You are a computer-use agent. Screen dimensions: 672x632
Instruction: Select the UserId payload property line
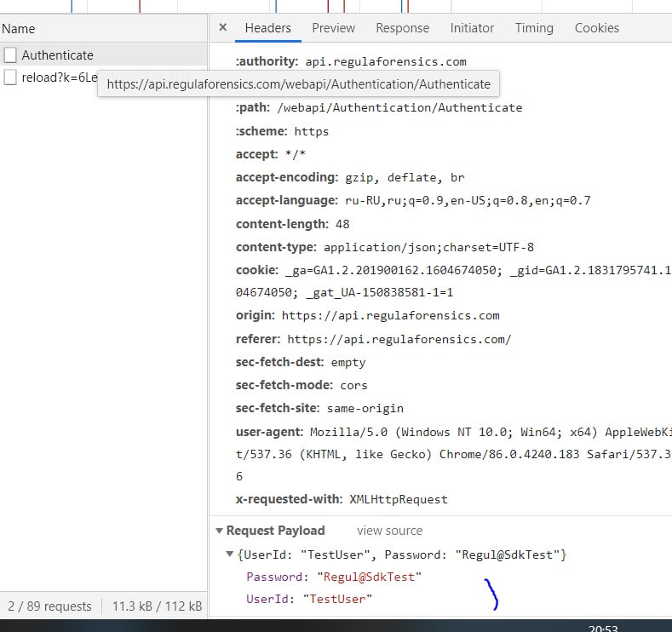pos(309,599)
